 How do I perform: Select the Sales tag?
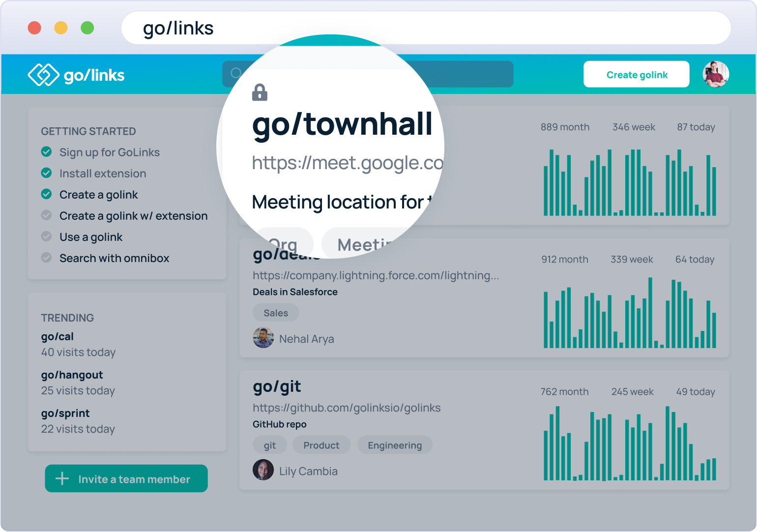click(x=276, y=313)
